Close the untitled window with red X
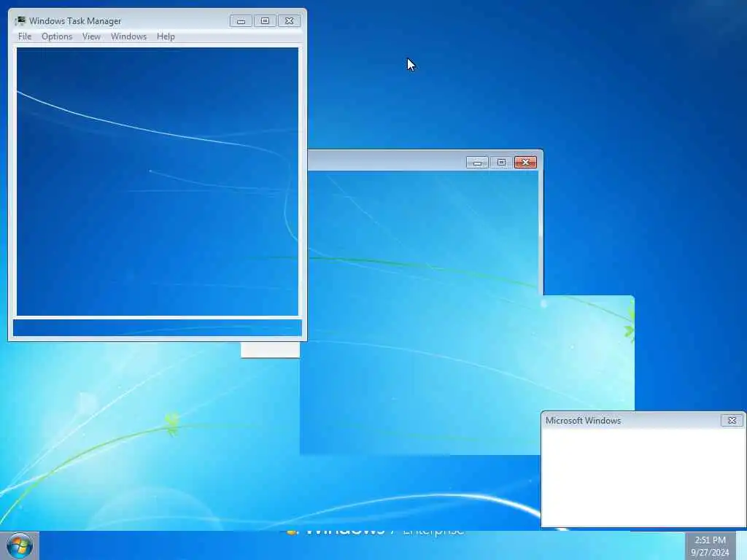747x560 pixels. pyautogui.click(x=525, y=163)
